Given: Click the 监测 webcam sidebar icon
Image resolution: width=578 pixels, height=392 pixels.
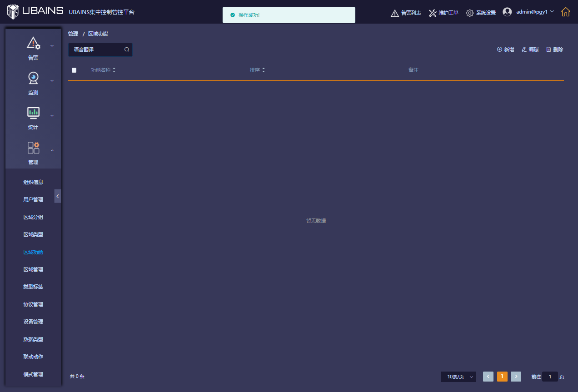Looking at the screenshot, I should (33, 78).
